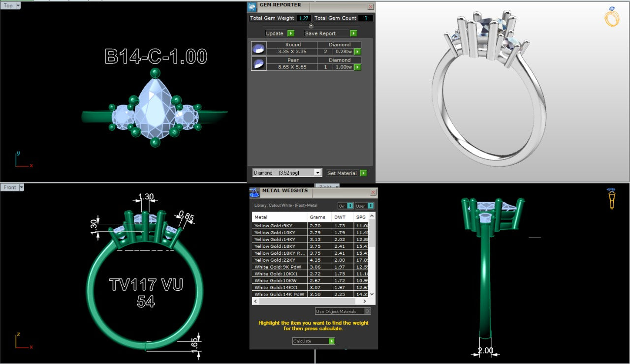The height and width of the screenshot is (364, 630).
Task: Select the White Gold:10KX1 row
Action: coord(310,273)
